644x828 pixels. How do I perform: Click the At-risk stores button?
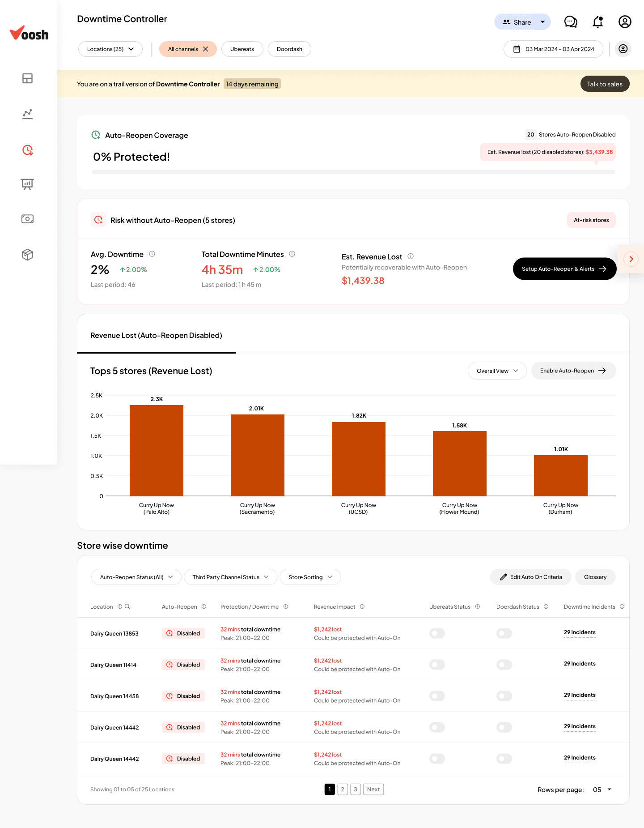point(591,220)
